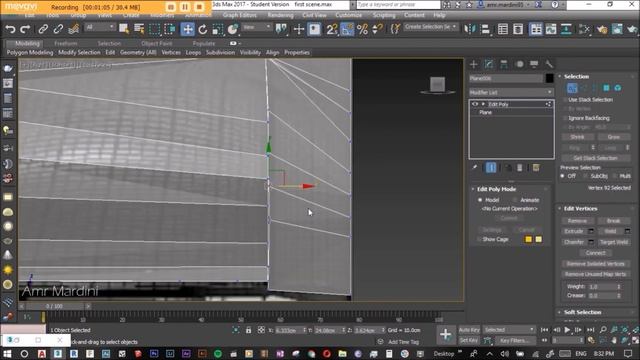Toggle Edit Poly modifier eye visibility

coord(475,104)
